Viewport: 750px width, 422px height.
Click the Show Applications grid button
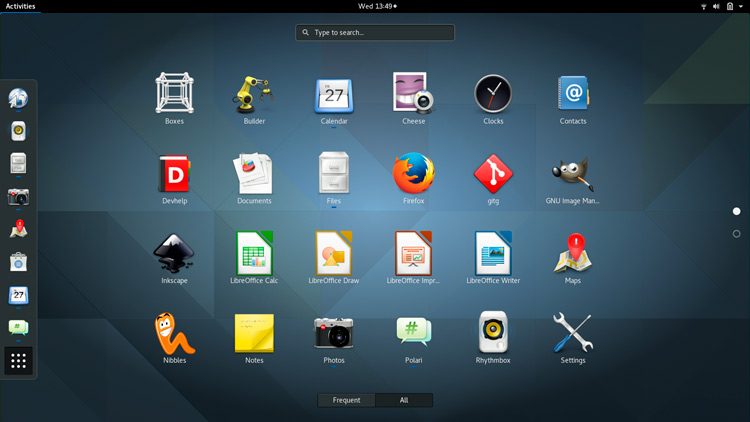(x=18, y=361)
